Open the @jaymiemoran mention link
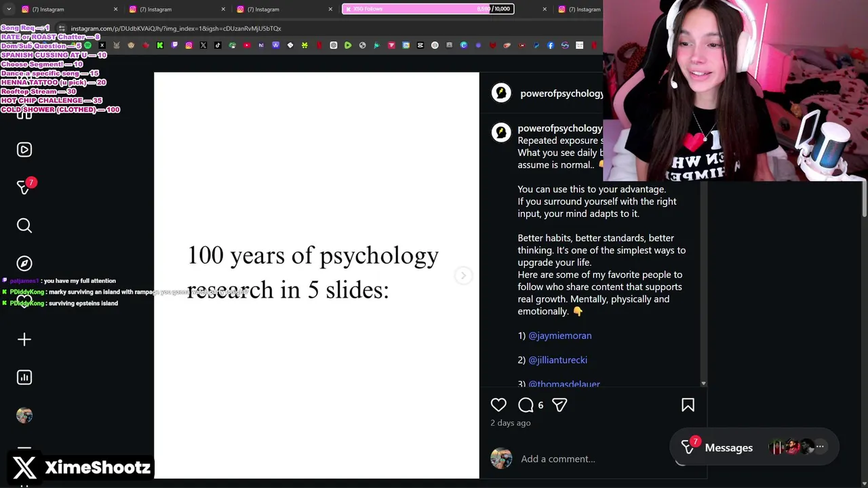This screenshot has height=488, width=868. pyautogui.click(x=560, y=335)
